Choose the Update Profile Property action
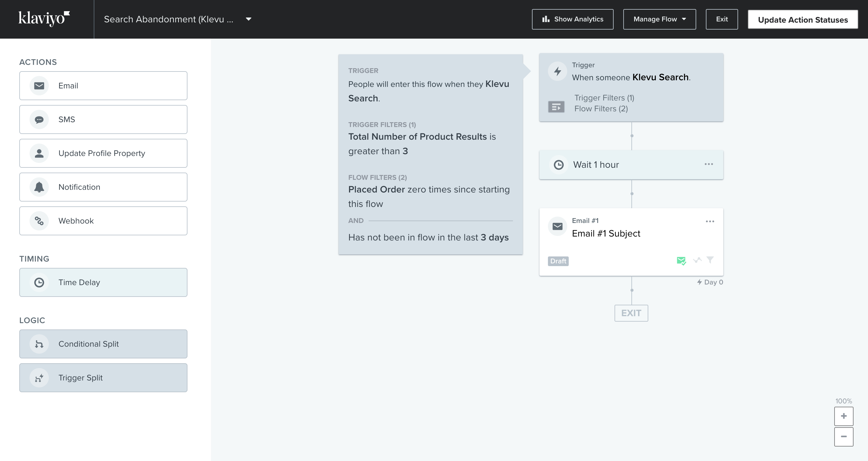 point(103,153)
